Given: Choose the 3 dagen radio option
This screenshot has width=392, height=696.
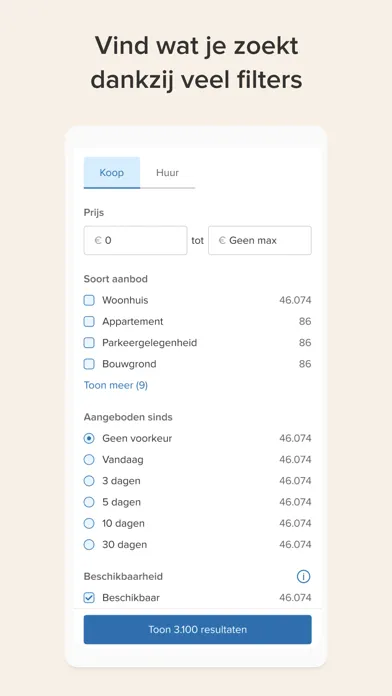Looking at the screenshot, I should click(89, 481).
